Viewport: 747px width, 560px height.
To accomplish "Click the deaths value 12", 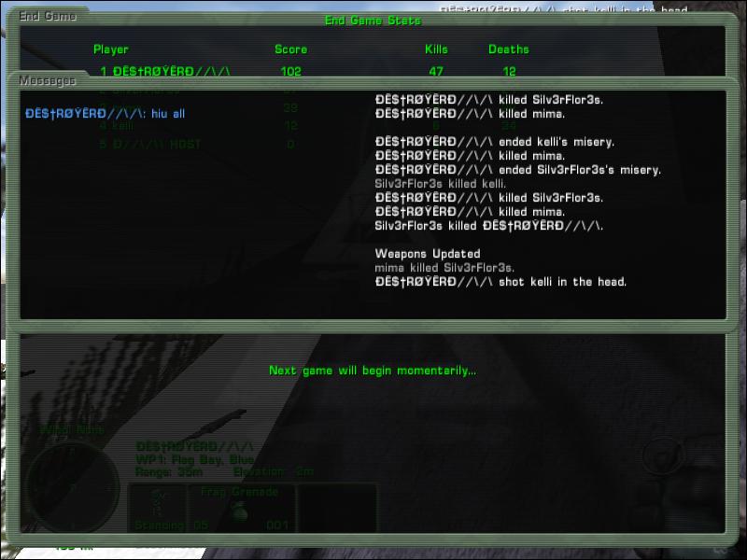I will (509, 72).
